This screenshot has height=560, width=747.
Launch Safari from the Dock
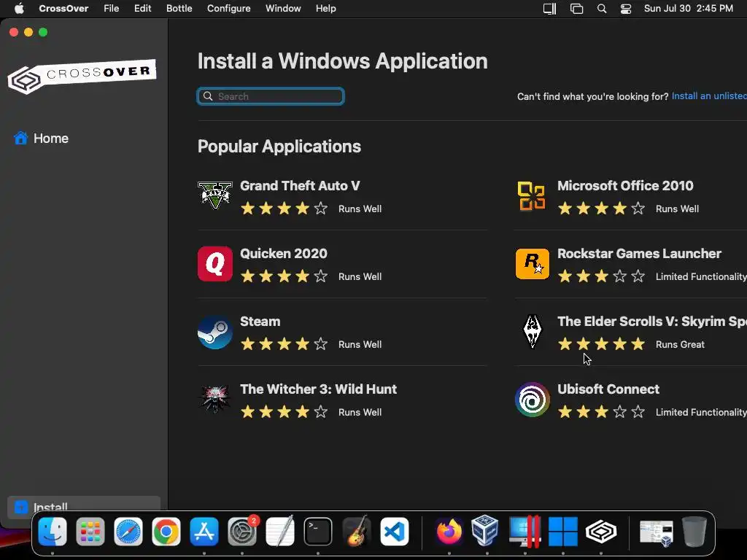(128, 532)
